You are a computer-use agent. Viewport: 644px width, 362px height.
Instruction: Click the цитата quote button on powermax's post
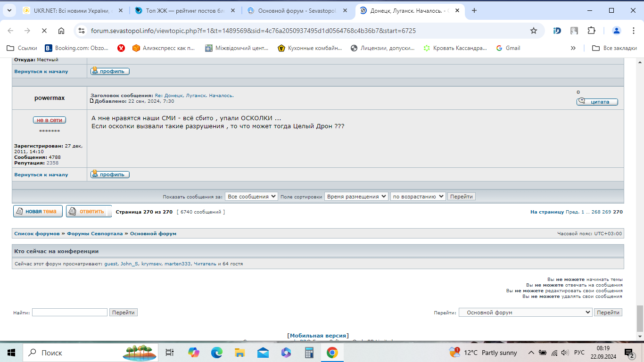tap(597, 102)
